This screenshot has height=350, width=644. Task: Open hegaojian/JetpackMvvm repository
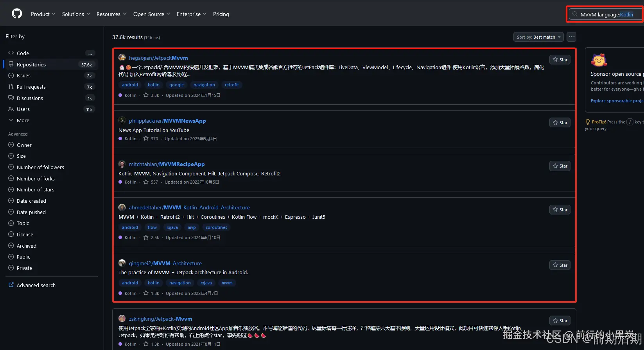coord(158,58)
